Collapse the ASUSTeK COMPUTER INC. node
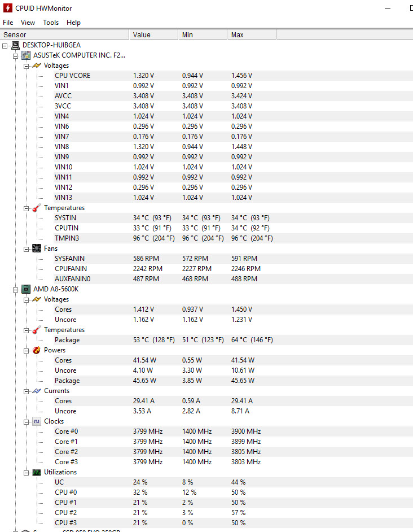Image resolution: width=413 pixels, height=532 pixels. pos(16,56)
